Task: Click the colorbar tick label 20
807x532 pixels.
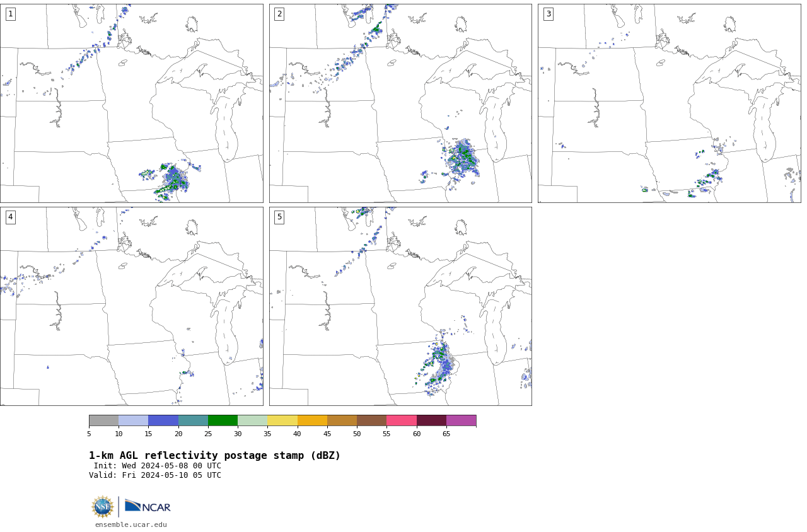Action: (178, 434)
